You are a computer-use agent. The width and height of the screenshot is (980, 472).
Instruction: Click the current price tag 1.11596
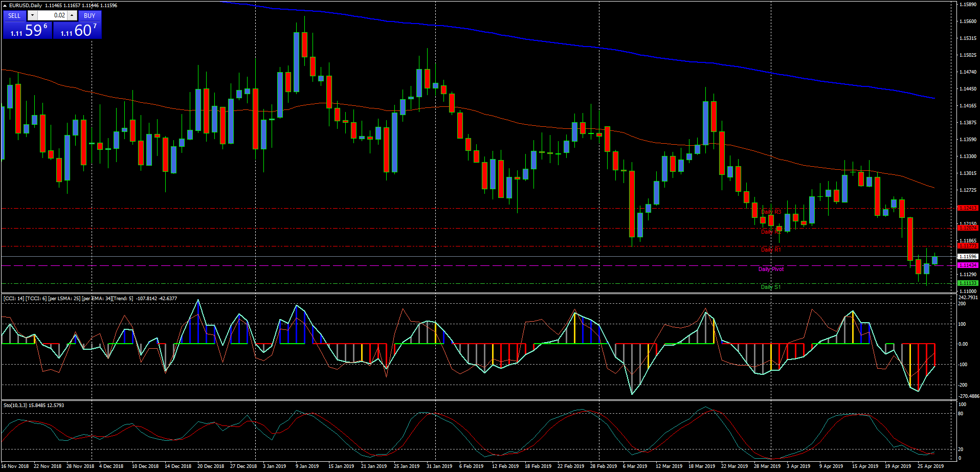pos(968,257)
